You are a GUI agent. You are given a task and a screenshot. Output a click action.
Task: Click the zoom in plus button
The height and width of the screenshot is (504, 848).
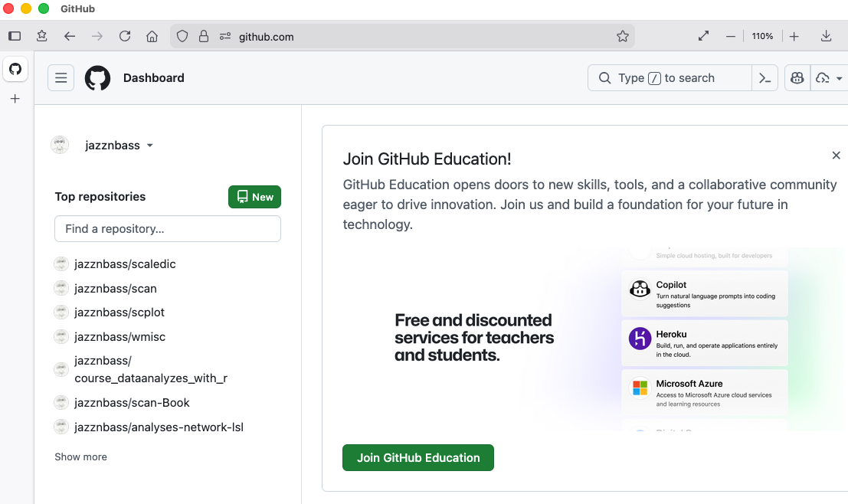point(794,36)
